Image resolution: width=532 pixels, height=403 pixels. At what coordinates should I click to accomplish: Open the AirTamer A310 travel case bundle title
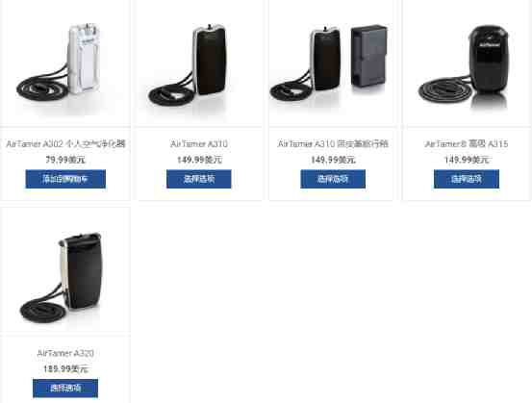coord(333,144)
